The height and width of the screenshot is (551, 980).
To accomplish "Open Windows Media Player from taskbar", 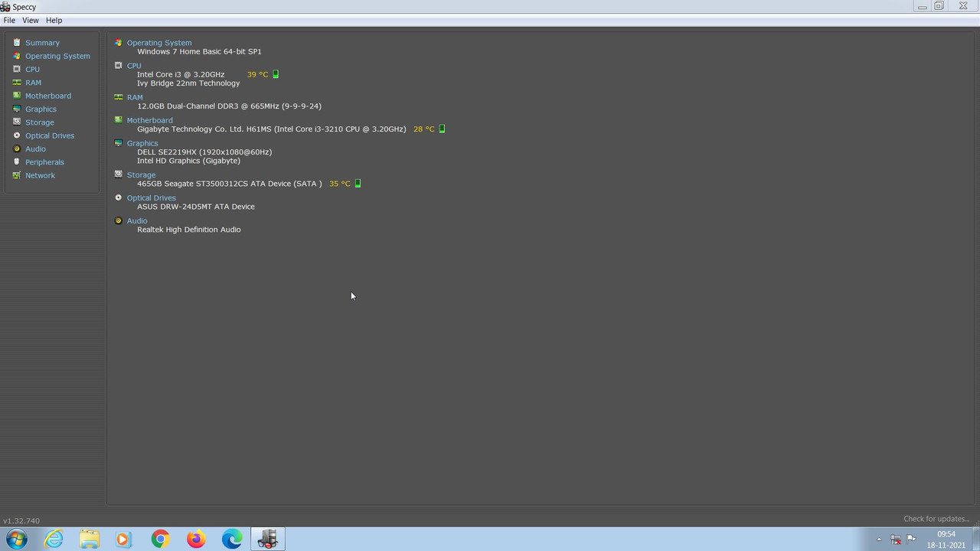I will click(x=124, y=539).
